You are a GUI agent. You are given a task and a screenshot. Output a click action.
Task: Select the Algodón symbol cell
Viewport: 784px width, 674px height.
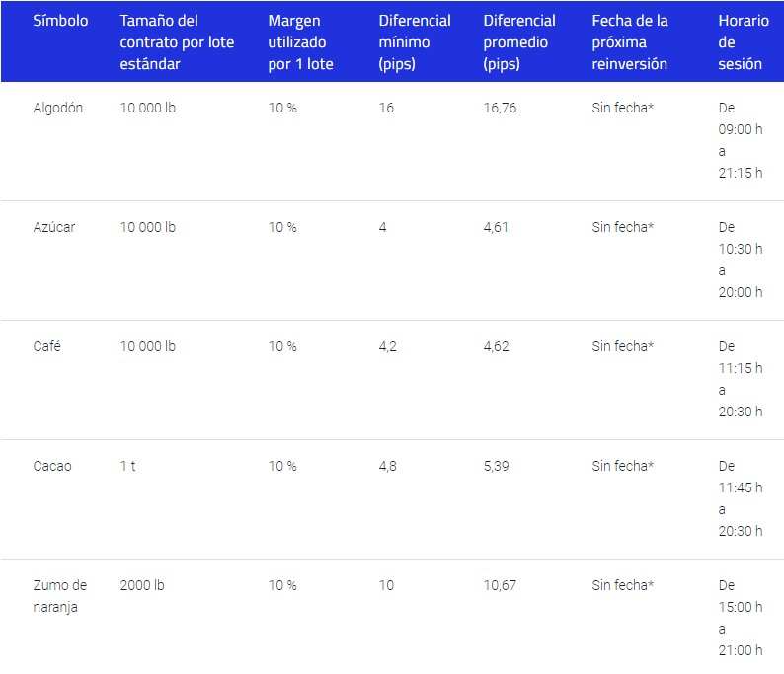[58, 108]
